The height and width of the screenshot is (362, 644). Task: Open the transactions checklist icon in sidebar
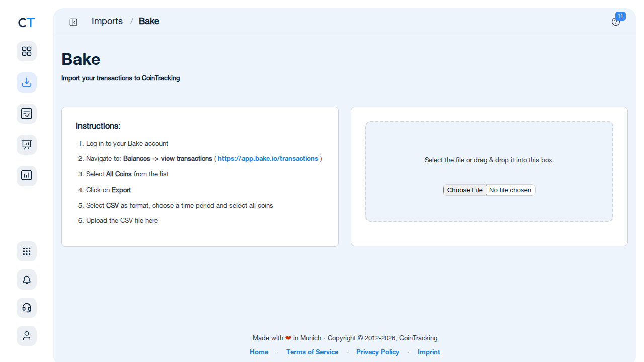pyautogui.click(x=27, y=114)
